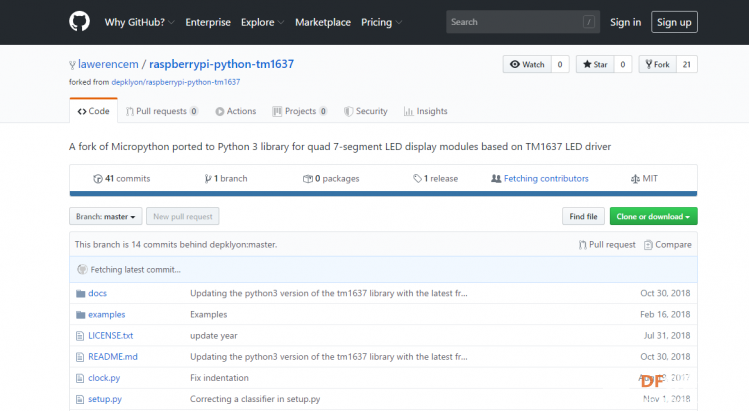Watch this repository
Viewport: 749px width, 411px height.
coord(527,64)
